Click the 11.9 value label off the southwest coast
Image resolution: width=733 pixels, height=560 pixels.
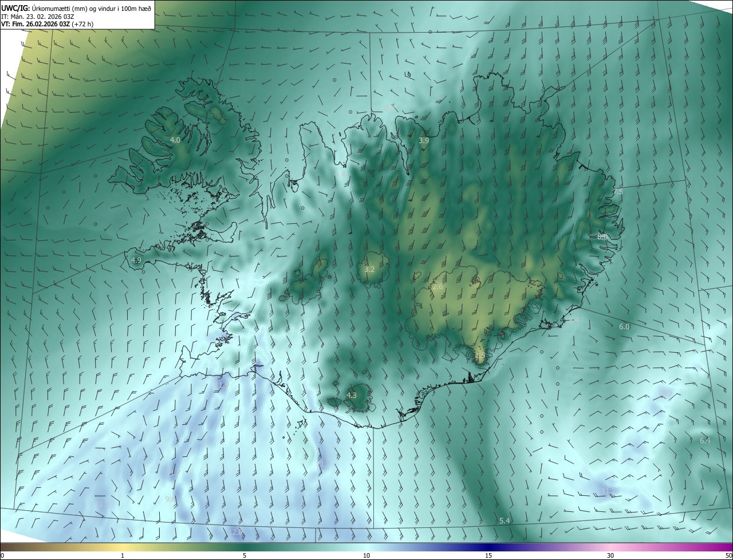click(x=223, y=387)
